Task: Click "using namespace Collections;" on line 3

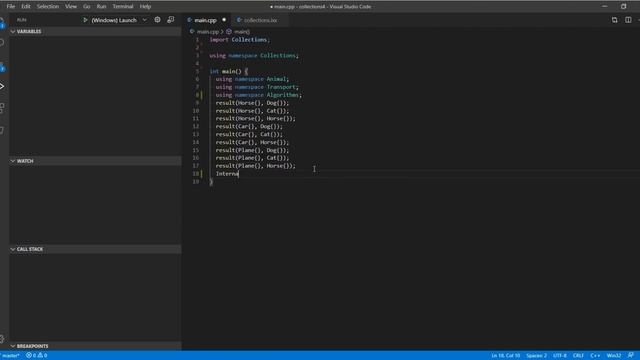Action: click(x=254, y=56)
